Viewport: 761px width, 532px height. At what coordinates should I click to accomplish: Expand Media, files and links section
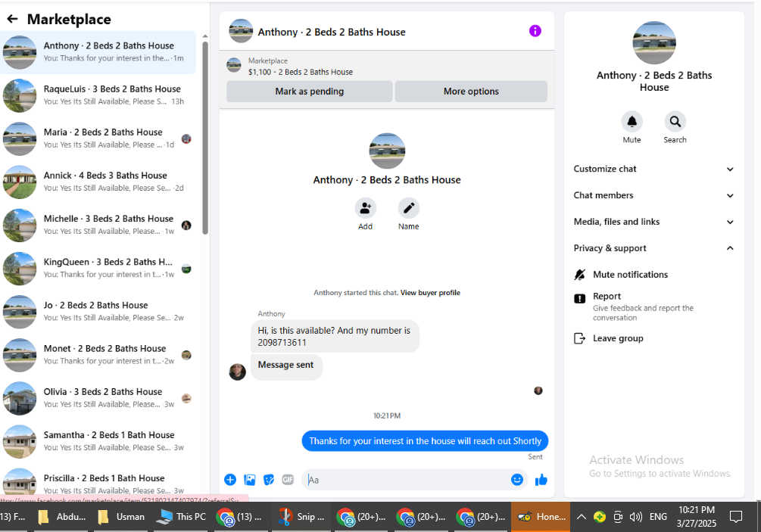(653, 222)
